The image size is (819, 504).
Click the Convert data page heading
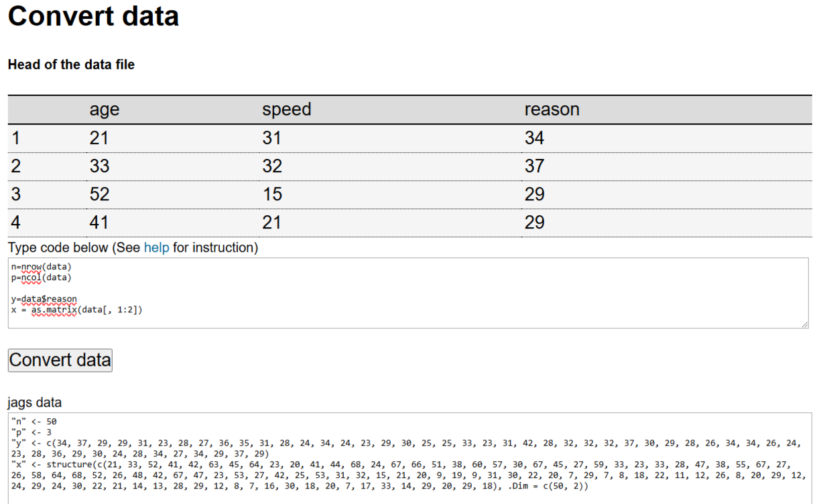point(93,16)
